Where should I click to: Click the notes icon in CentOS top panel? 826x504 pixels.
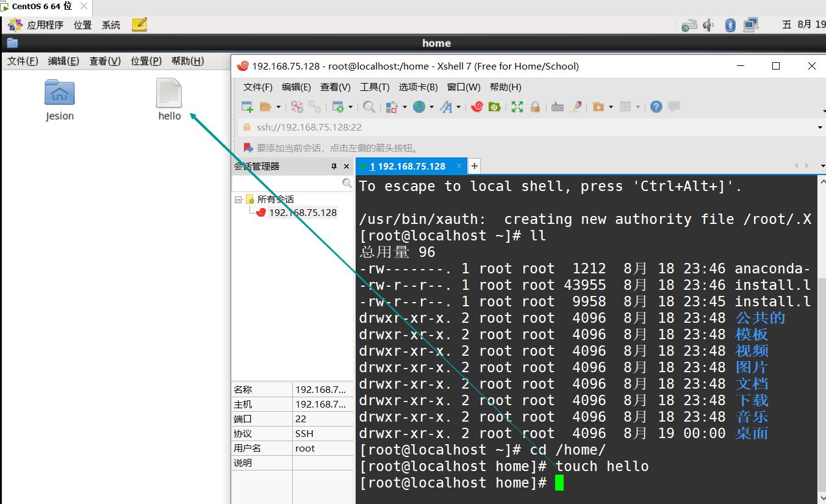pyautogui.click(x=140, y=24)
